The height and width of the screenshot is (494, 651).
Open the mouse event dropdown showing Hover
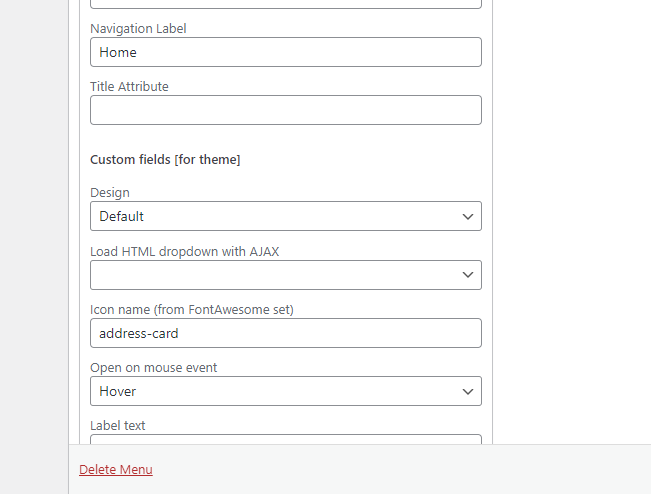tap(285, 391)
